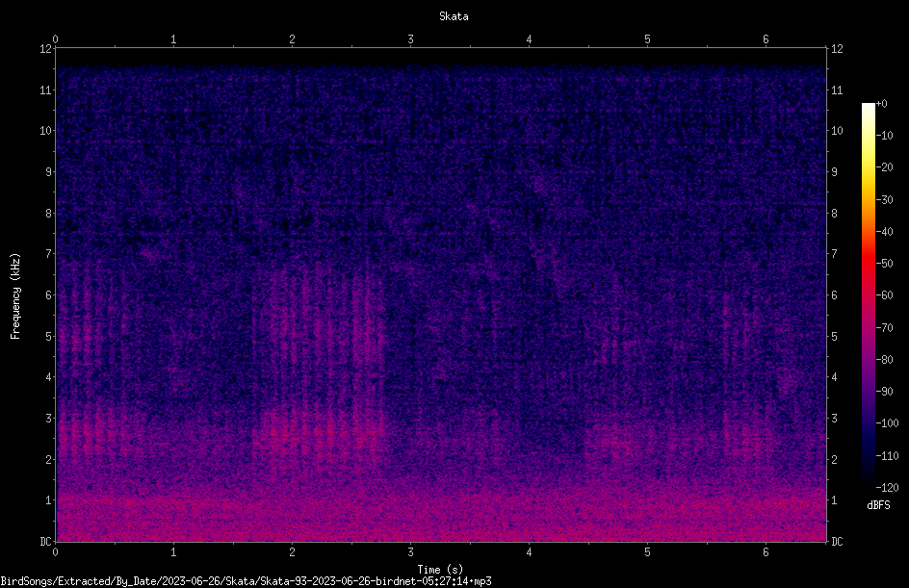The width and height of the screenshot is (909, 588).
Task: Click the '-90' value on the dBFS scale
Action: [884, 391]
